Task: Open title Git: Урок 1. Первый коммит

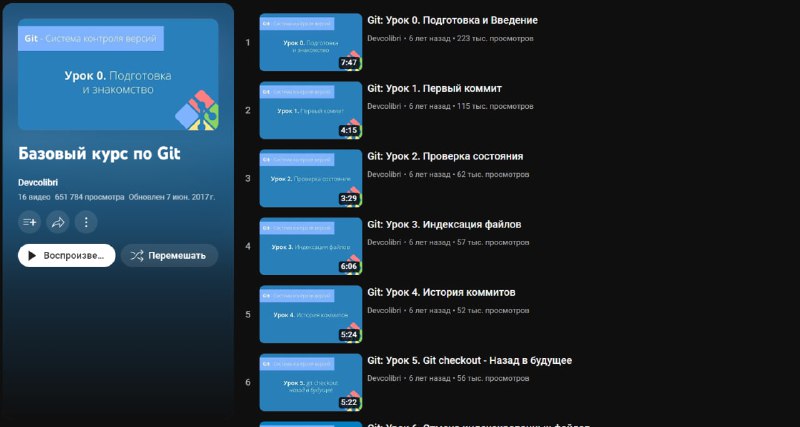Action: [x=435, y=89]
